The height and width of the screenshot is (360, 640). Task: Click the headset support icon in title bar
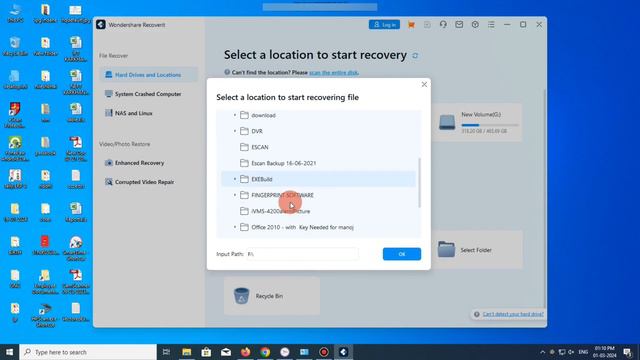[x=443, y=24]
